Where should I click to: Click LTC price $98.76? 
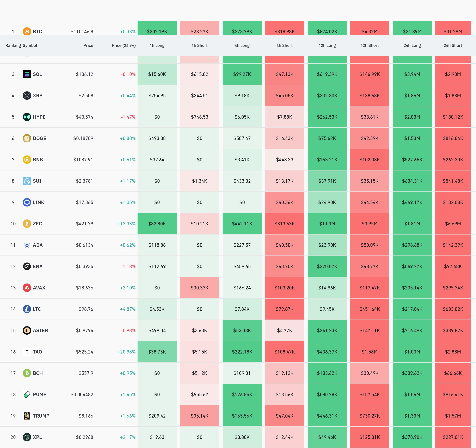[x=86, y=309]
